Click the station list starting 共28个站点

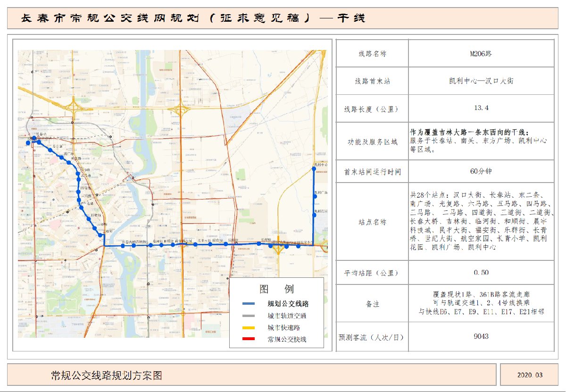coord(481,221)
